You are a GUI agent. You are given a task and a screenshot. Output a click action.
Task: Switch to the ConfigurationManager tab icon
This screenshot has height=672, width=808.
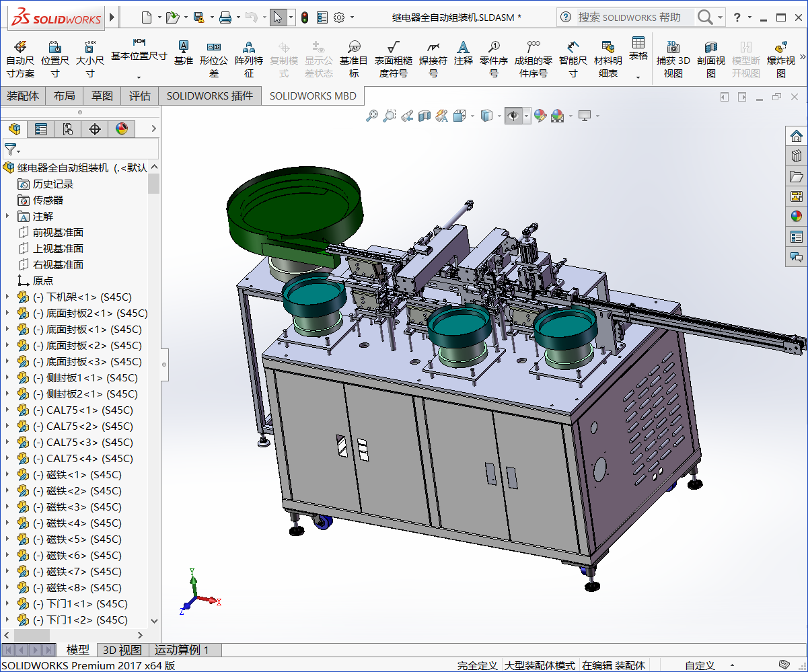[68, 129]
